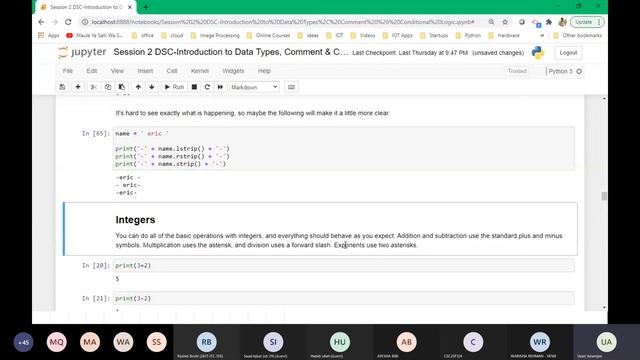This screenshot has width=640, height=360.
Task: Close the Session 2 DSC browser tab
Action: (130, 7)
